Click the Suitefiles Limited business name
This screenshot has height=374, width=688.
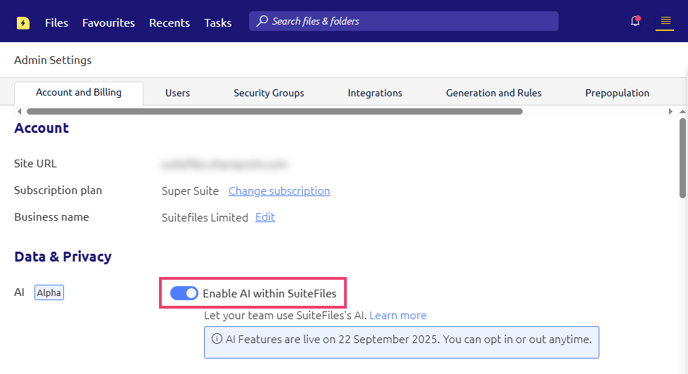point(205,218)
